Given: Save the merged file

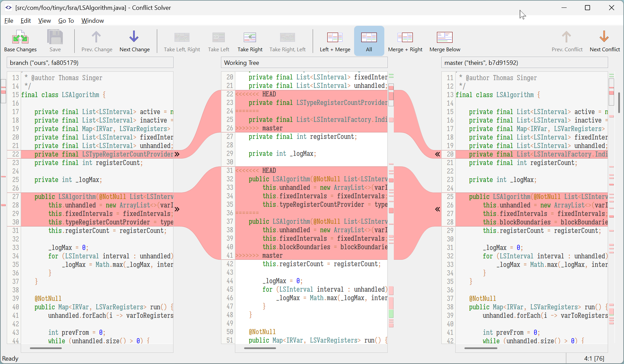Looking at the screenshot, I should click(55, 40).
